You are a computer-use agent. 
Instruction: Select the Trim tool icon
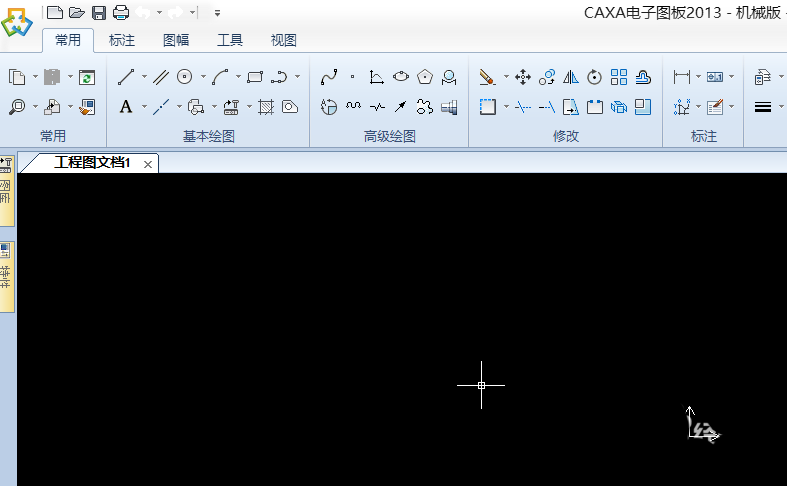tap(523, 107)
